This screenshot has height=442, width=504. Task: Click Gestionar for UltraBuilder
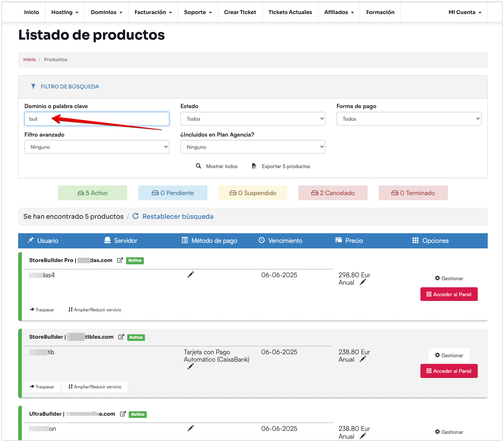pos(449,432)
